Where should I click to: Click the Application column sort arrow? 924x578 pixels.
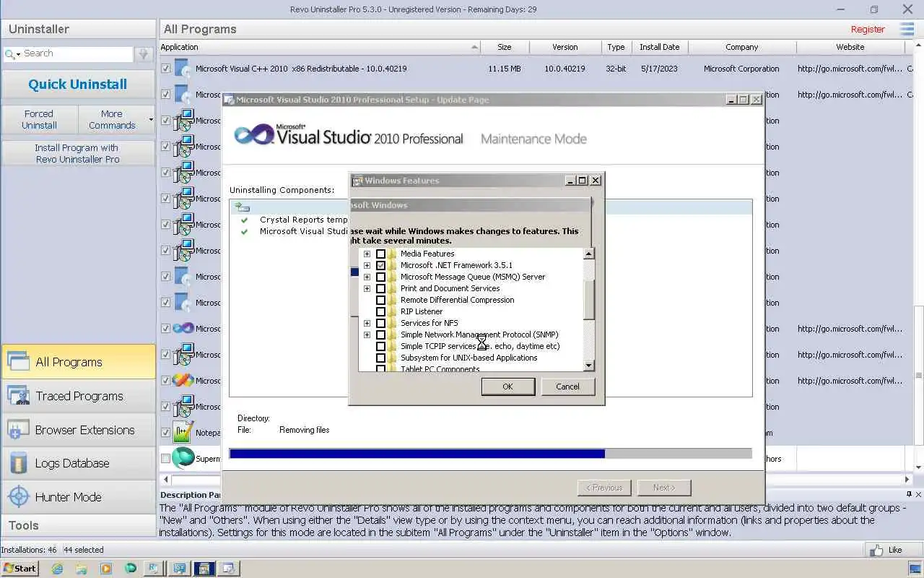474,47
